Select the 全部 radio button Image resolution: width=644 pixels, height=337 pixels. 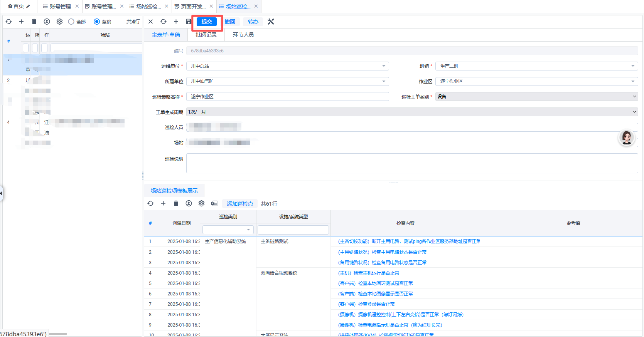71,22
